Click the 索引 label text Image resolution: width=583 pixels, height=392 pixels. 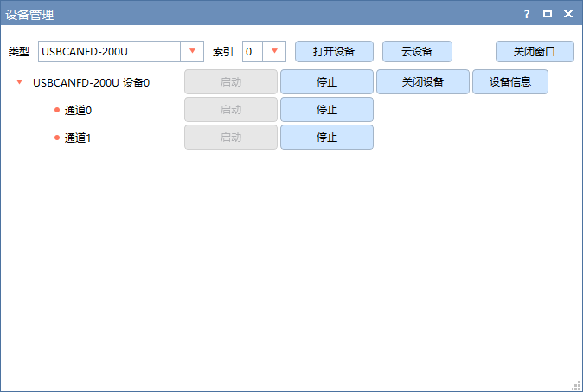[x=223, y=51]
